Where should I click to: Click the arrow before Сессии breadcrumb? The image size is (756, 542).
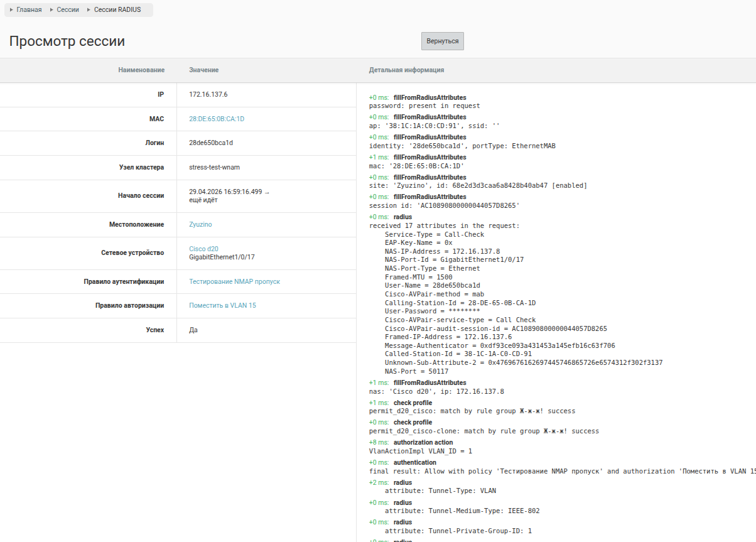click(51, 10)
